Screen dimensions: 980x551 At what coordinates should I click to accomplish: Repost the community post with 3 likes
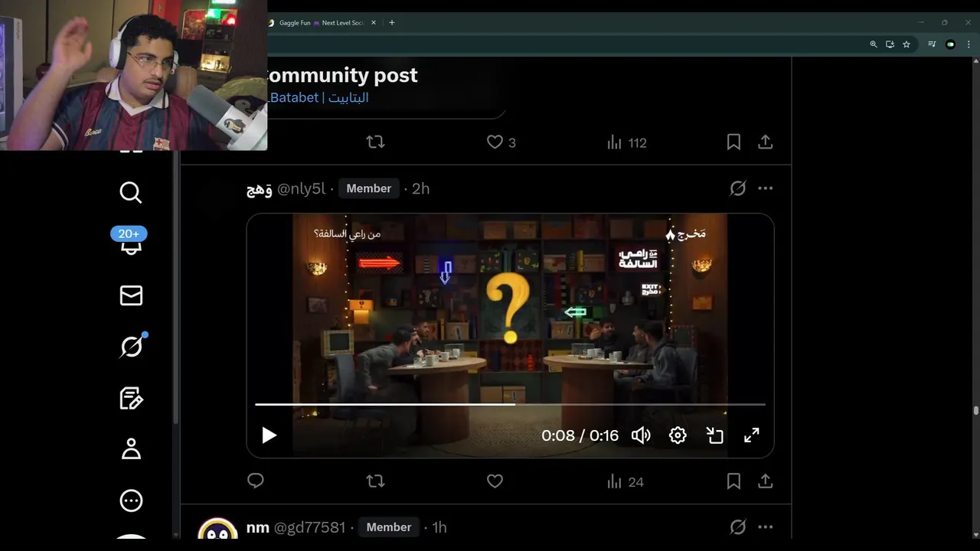tap(375, 142)
